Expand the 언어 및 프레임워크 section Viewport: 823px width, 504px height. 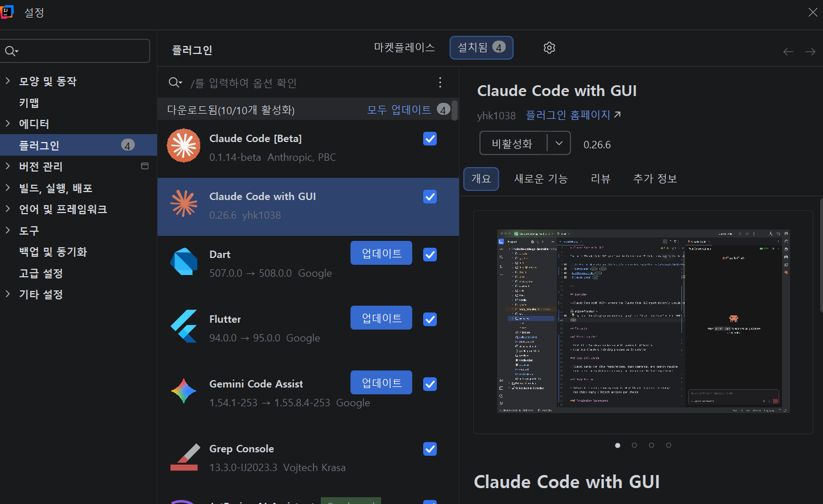[7, 209]
